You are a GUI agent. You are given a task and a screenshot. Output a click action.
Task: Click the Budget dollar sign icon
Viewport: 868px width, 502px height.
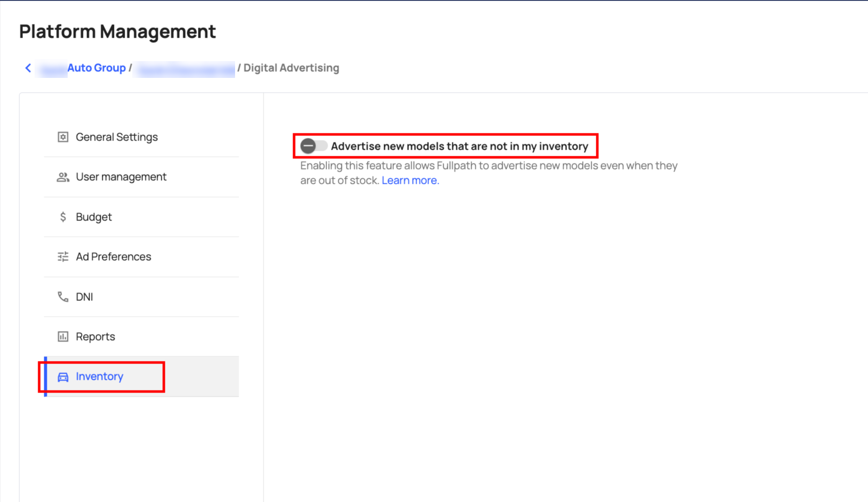[63, 217]
